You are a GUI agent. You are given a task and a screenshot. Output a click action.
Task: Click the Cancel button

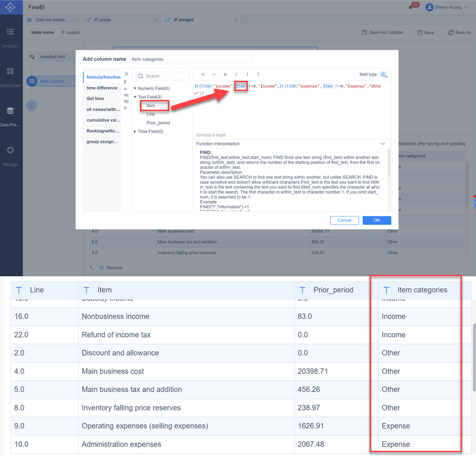tap(344, 220)
